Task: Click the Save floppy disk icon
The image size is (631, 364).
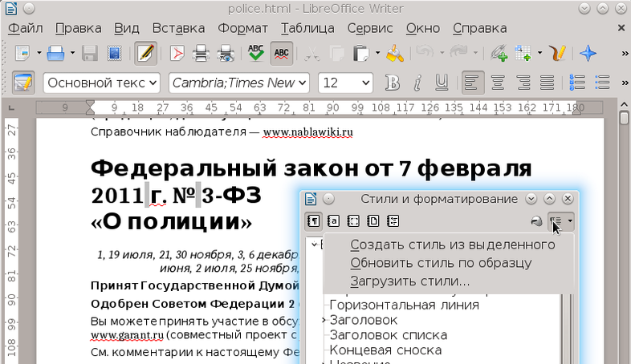Action: tap(90, 53)
